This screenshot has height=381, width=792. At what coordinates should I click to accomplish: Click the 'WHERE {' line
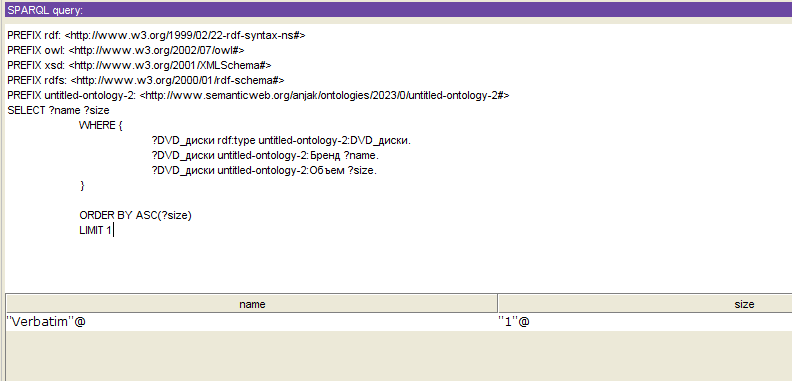click(101, 125)
